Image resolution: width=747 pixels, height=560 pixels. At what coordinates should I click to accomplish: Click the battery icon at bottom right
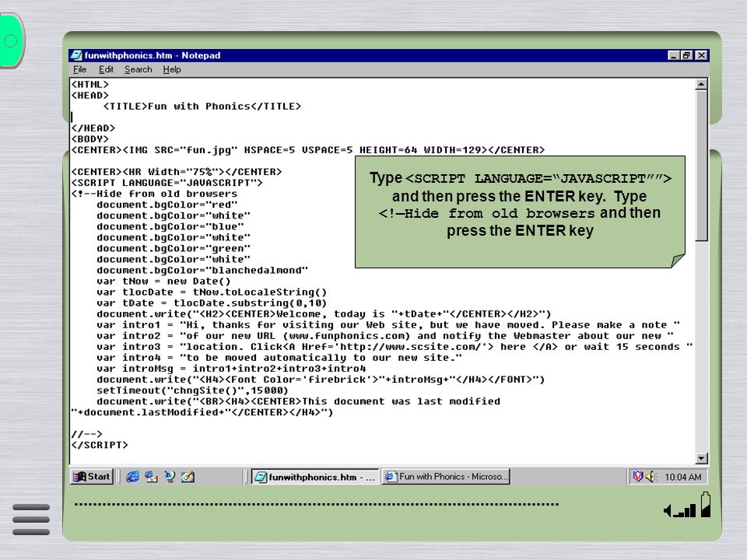706,505
